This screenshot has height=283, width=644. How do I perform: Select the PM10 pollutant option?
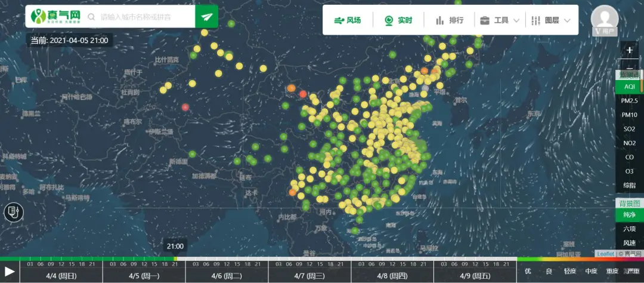pos(630,115)
